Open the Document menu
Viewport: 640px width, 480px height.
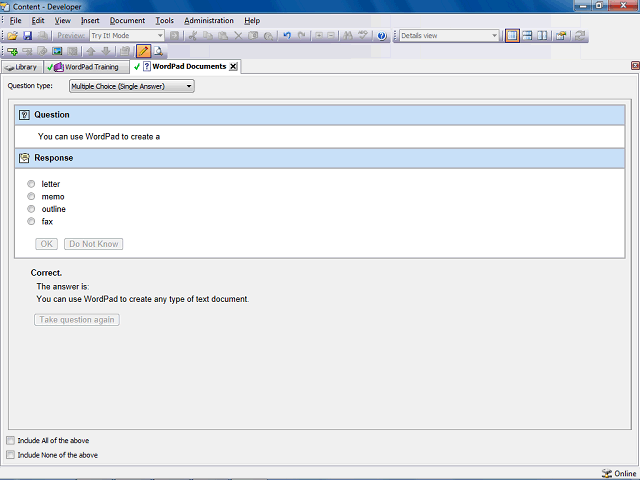tap(127, 20)
